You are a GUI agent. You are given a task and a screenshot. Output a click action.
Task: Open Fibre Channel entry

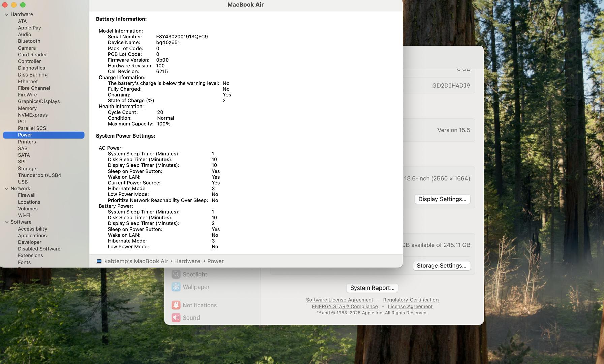34,88
